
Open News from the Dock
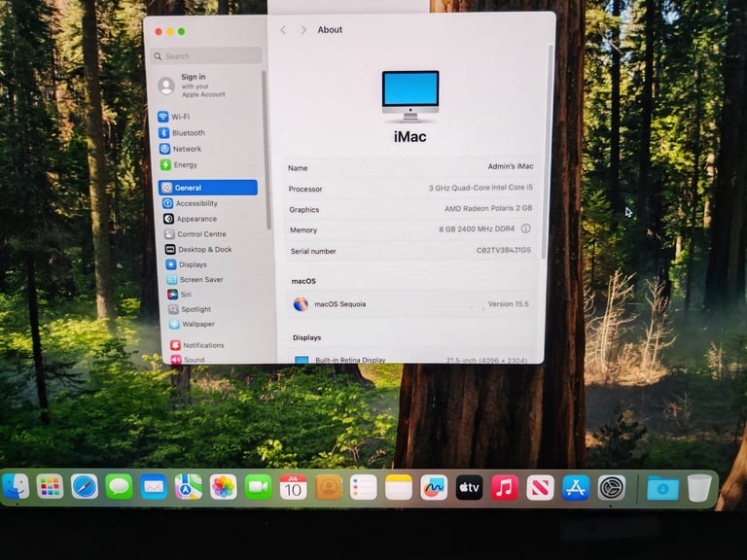pyautogui.click(x=540, y=487)
